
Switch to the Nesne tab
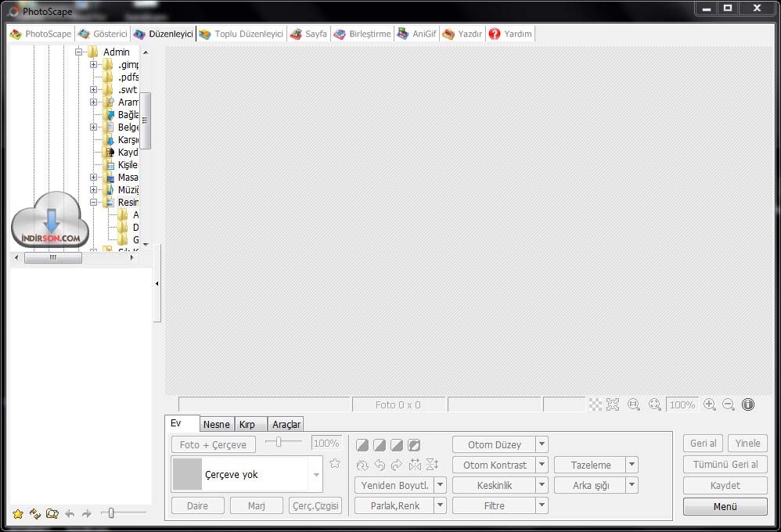pos(217,424)
